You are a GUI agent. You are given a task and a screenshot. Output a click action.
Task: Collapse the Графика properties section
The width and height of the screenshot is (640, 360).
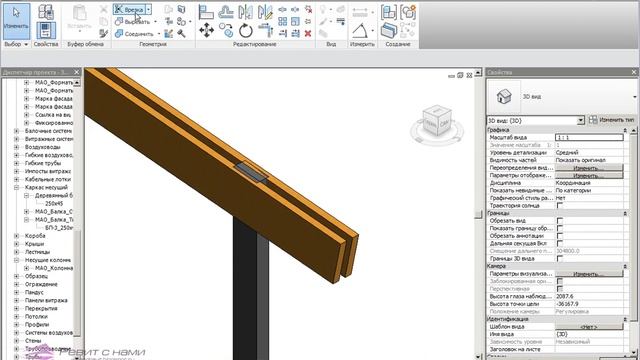coord(625,130)
